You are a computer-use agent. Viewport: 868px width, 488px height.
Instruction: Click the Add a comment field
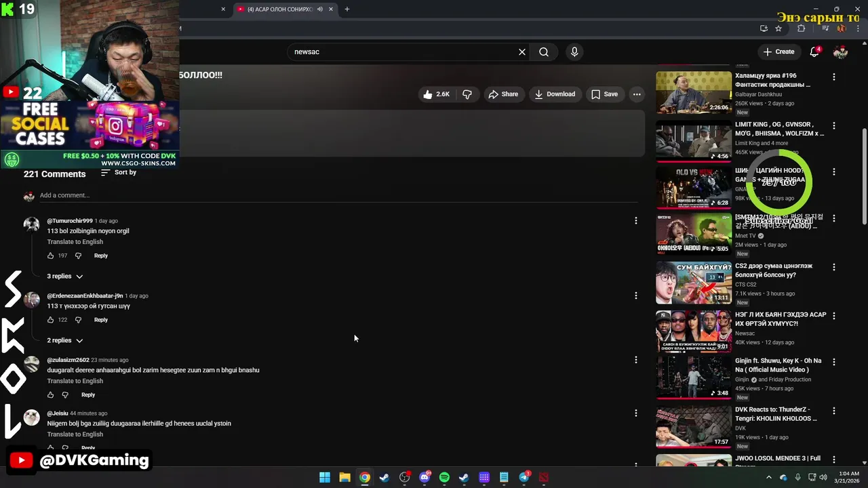point(339,195)
